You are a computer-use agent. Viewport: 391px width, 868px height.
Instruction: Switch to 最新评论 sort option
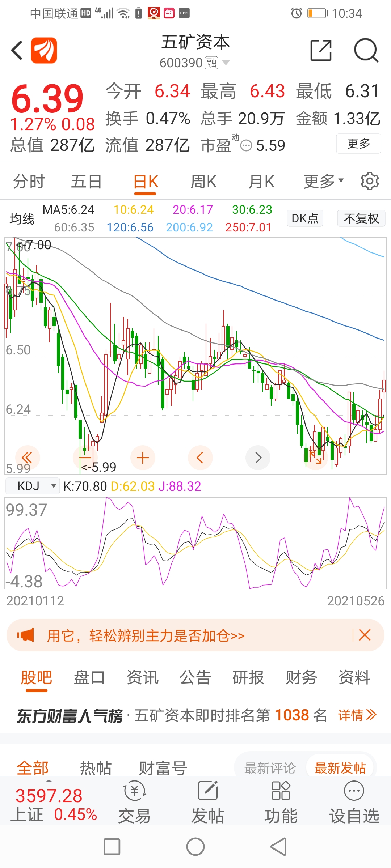[x=270, y=768]
